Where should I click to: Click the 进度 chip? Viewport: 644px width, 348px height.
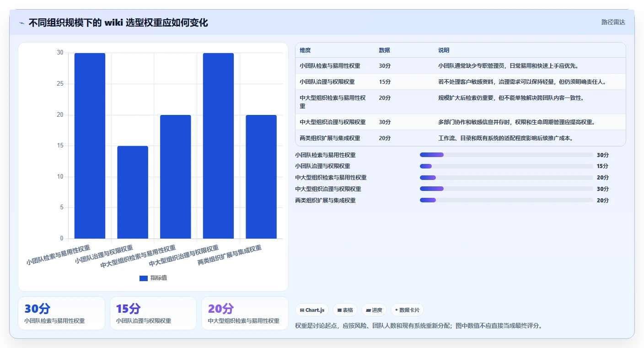click(x=374, y=310)
